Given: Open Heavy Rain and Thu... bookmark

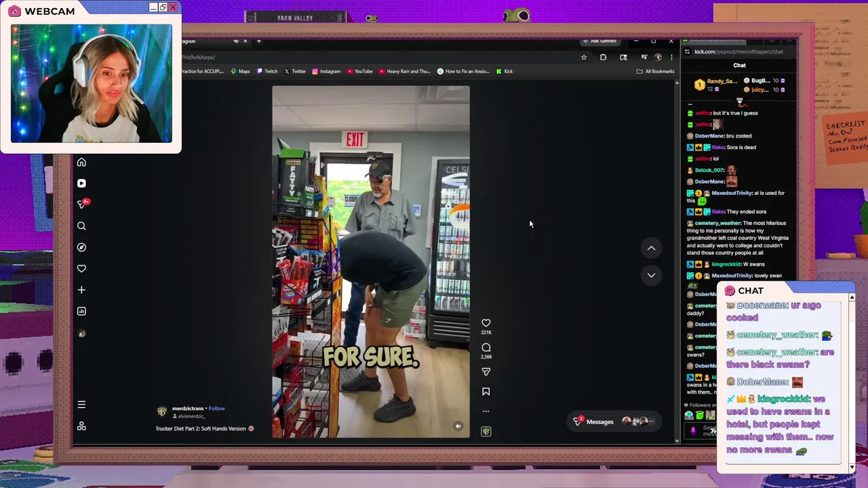Looking at the screenshot, I should 405,71.
